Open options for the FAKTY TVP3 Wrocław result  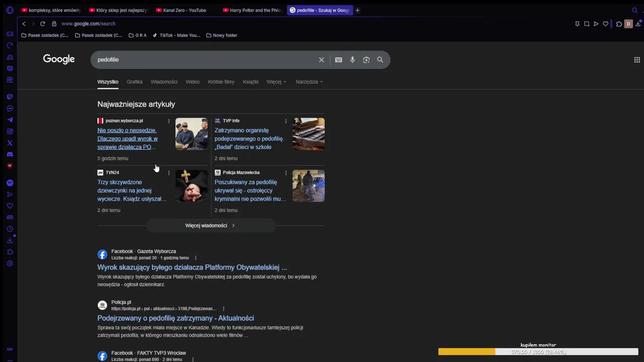pos(193,359)
